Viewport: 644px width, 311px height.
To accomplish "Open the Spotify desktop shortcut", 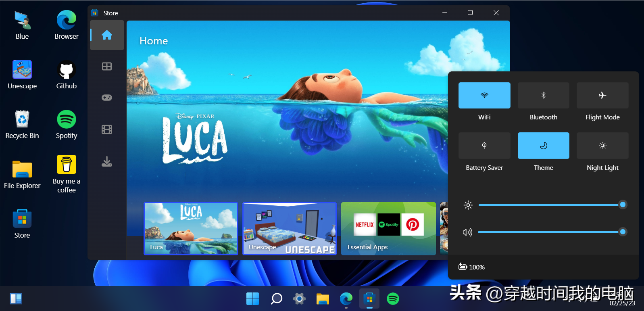I will pyautogui.click(x=67, y=125).
